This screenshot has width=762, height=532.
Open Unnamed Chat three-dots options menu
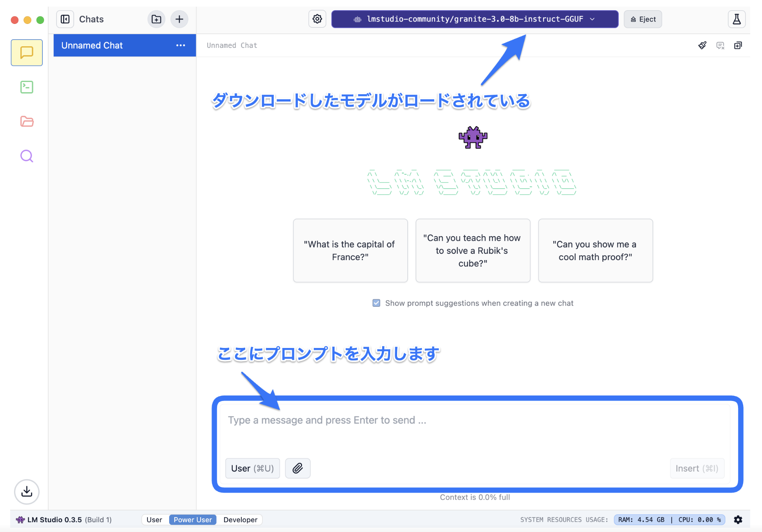[x=180, y=46]
